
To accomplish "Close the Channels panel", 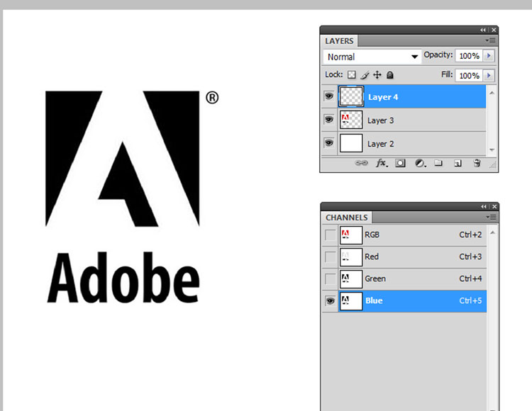I will [x=494, y=206].
